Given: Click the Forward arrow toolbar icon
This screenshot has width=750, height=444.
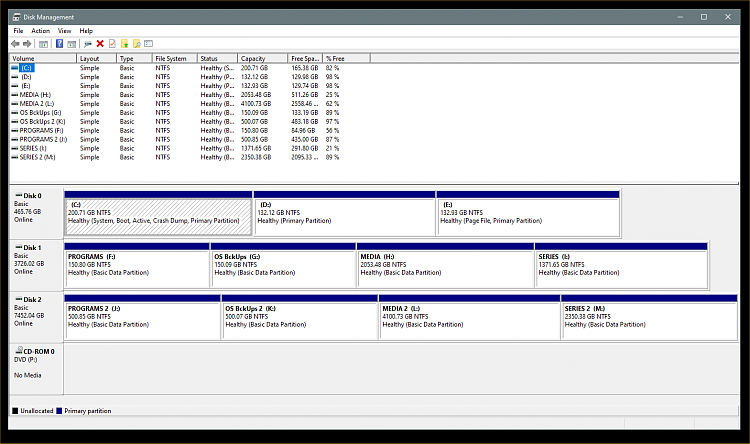Looking at the screenshot, I should click(x=27, y=44).
